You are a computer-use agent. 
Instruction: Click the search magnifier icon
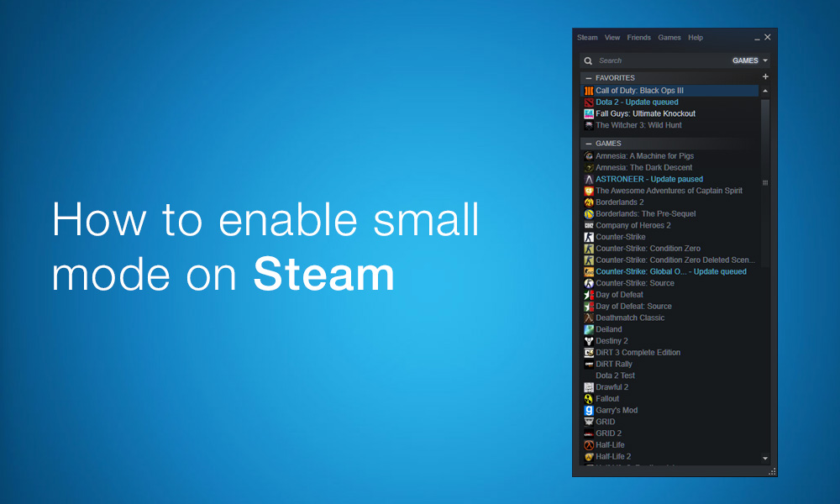point(588,60)
